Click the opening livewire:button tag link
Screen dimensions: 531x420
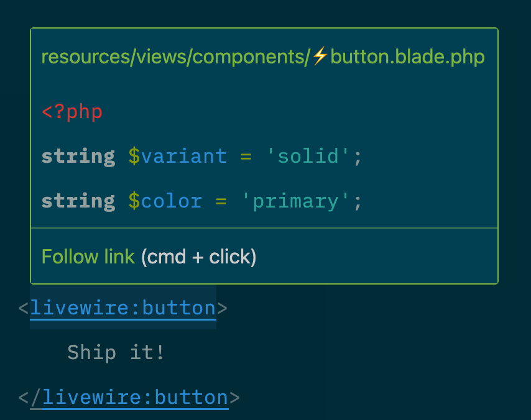[122, 308]
